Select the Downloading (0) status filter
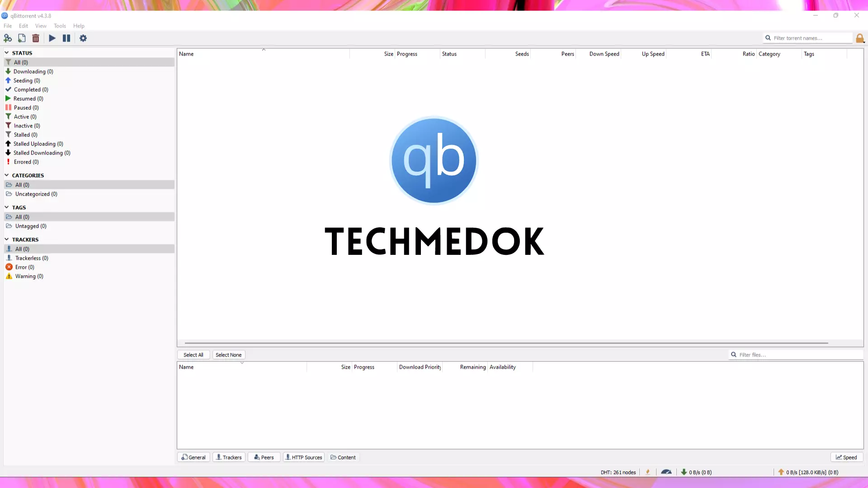Screen dimensions: 868x488 point(89,71)
